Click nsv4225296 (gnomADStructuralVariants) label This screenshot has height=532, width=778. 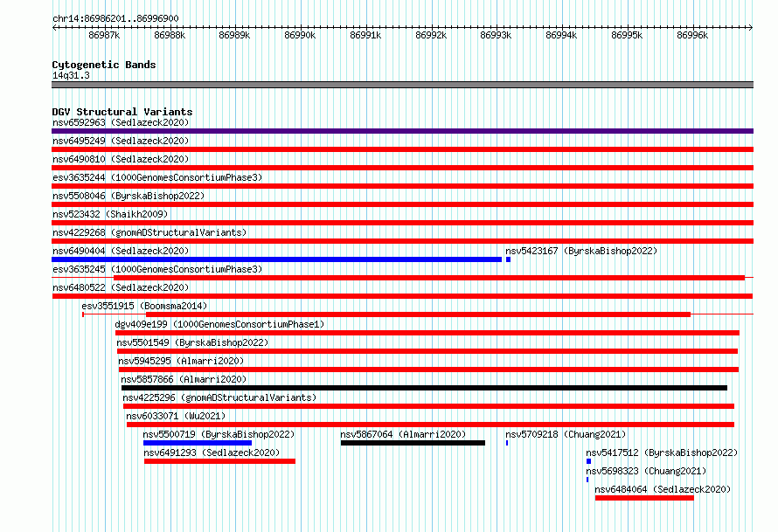[219, 397]
